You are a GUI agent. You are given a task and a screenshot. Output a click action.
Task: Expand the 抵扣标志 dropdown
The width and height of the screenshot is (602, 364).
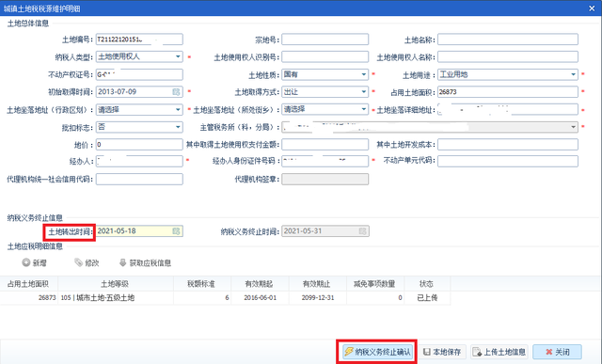pos(178,127)
